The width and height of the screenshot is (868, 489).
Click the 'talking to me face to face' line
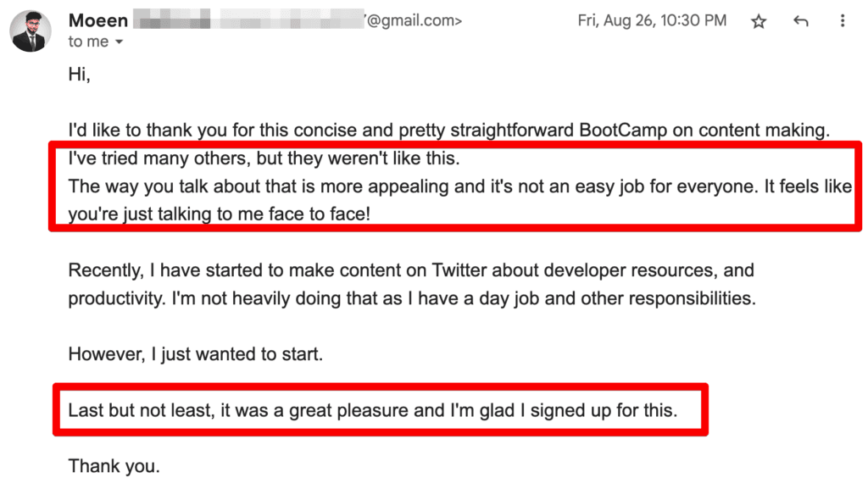click(x=220, y=214)
